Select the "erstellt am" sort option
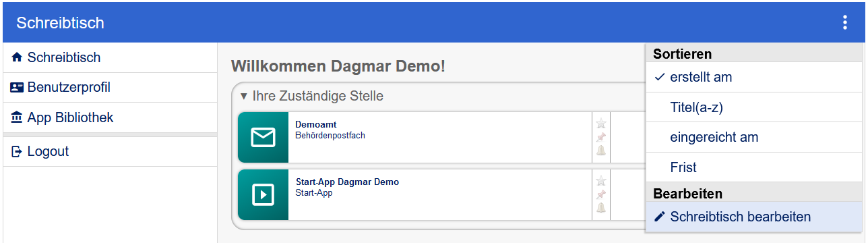This screenshot has width=868, height=243. [x=755, y=77]
